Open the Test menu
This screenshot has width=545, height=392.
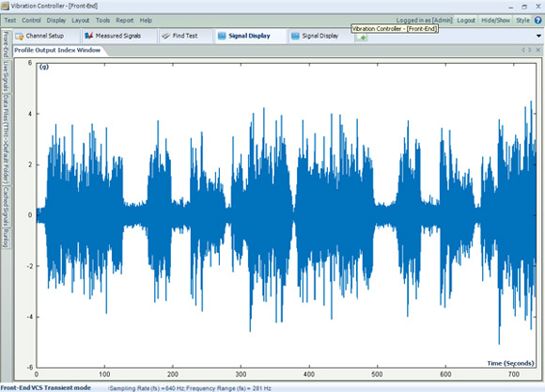(10, 20)
